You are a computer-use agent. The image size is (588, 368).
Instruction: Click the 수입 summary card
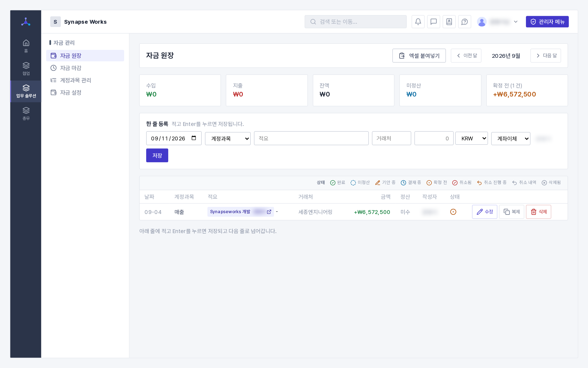pos(180,90)
